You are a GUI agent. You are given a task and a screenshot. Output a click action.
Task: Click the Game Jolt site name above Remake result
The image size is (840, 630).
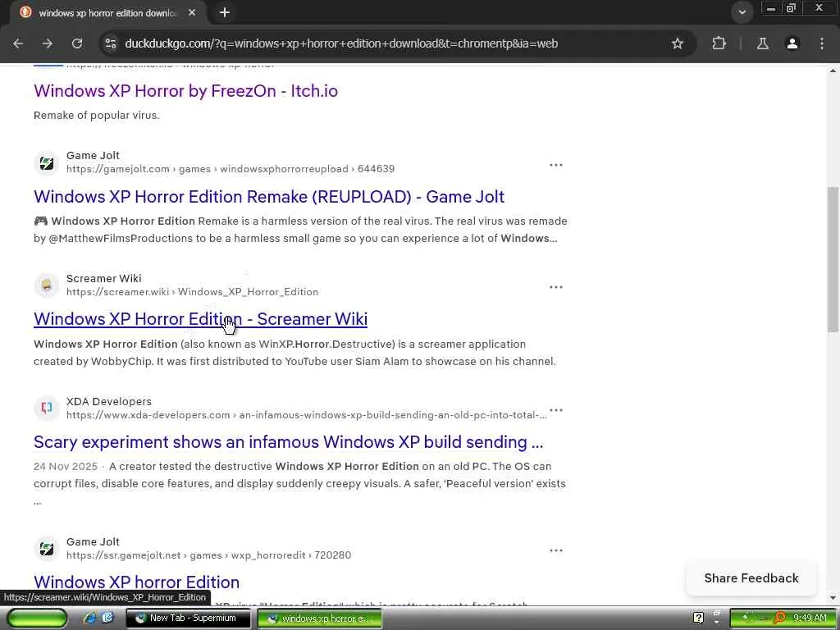point(93,155)
